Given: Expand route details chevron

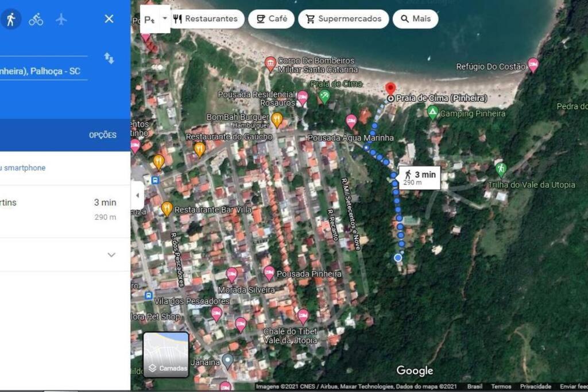Looking at the screenshot, I should [x=111, y=255].
